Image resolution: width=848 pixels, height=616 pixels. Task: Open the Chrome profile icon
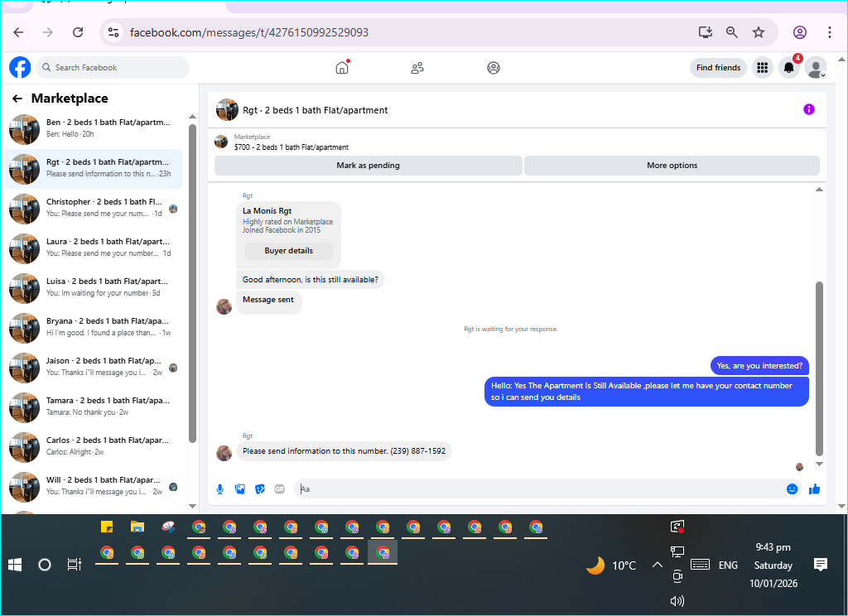pyautogui.click(x=800, y=32)
